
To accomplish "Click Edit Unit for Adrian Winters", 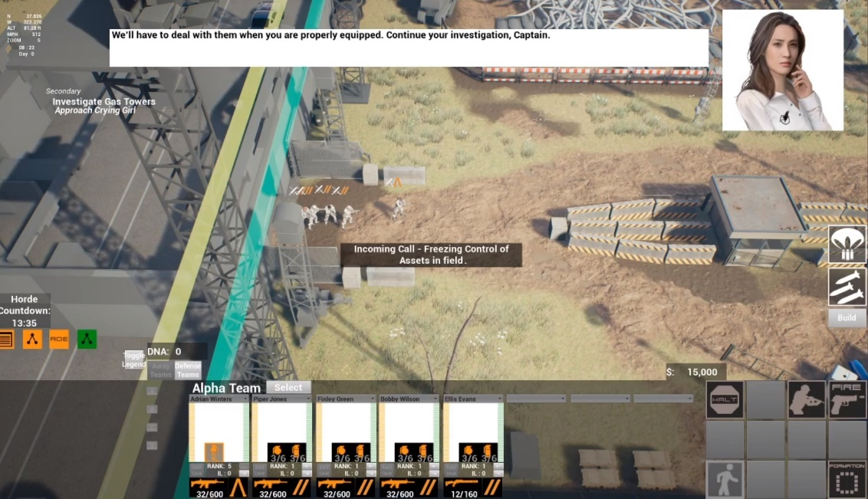I will tap(196, 470).
